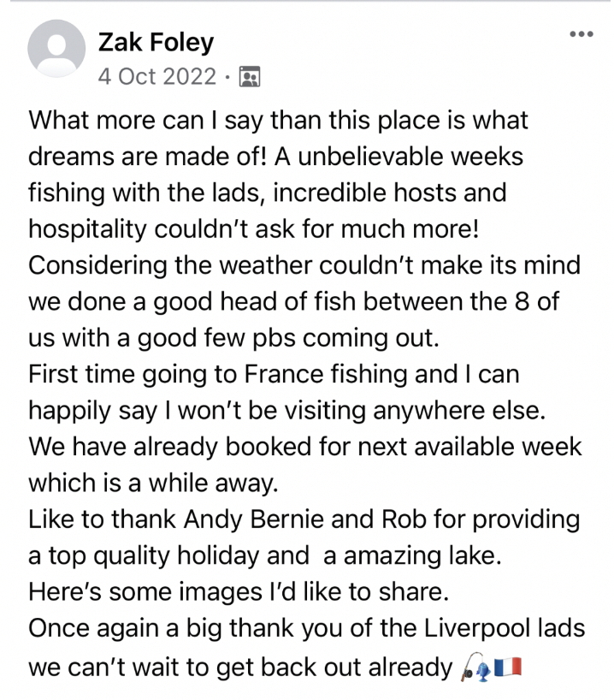Click the 4 Oct 2022 post date
This screenshot has width=614, height=700.
(x=157, y=76)
